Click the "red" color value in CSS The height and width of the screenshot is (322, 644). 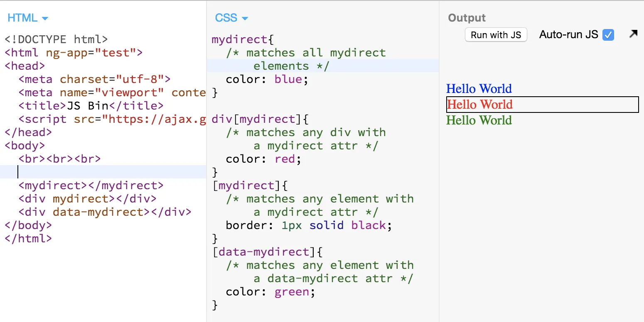[286, 159]
